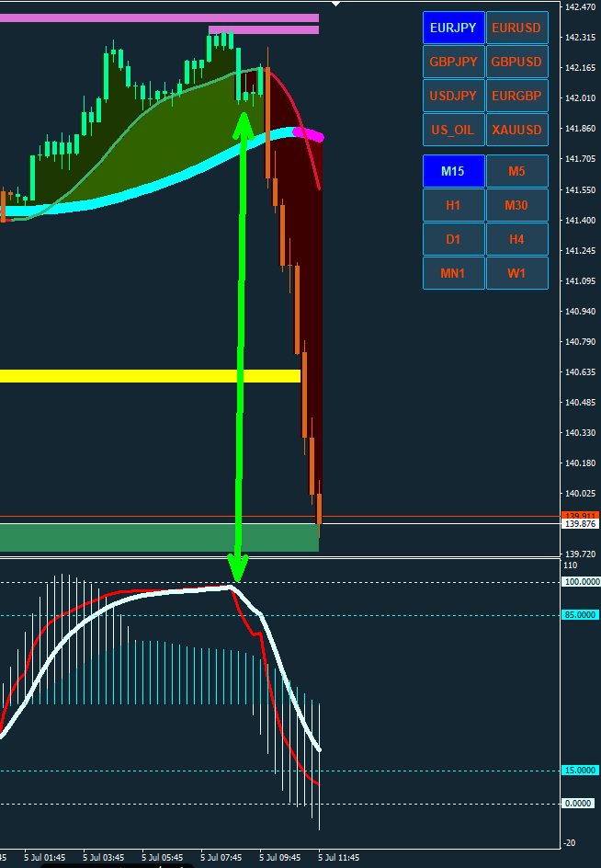Change timeframe to H1
Image resolution: width=601 pixels, height=868 pixels.
click(454, 205)
